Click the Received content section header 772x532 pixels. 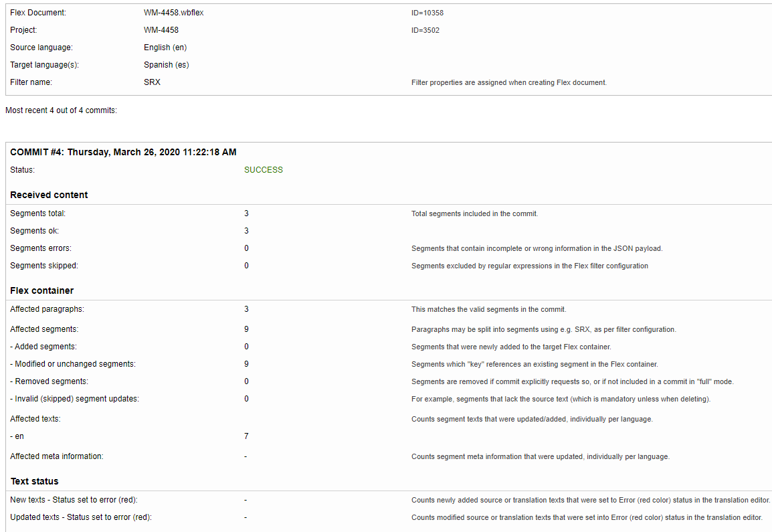pyautogui.click(x=49, y=195)
